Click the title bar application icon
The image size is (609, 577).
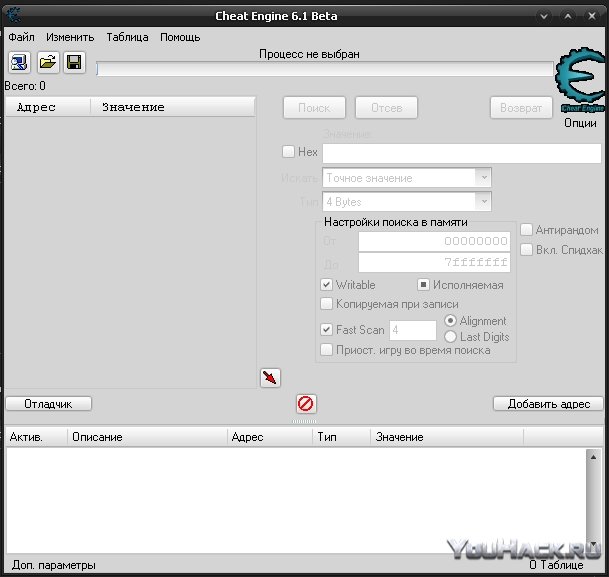point(14,15)
